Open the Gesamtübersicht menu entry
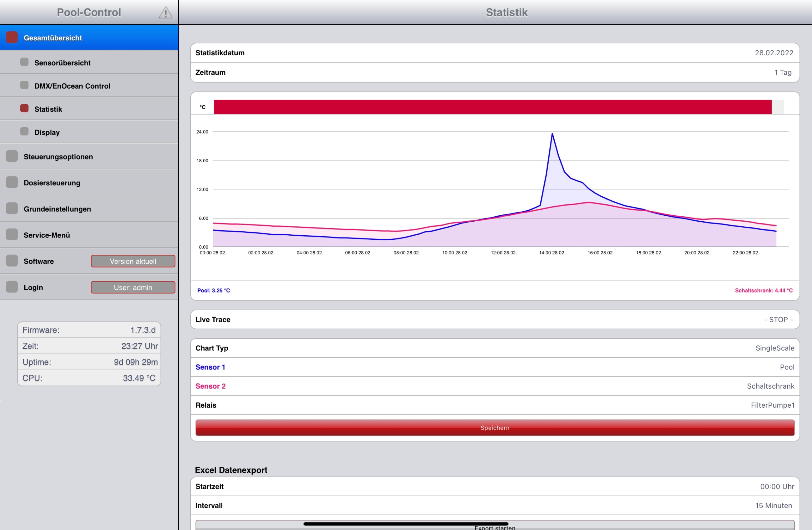The image size is (812, 530). coord(89,38)
